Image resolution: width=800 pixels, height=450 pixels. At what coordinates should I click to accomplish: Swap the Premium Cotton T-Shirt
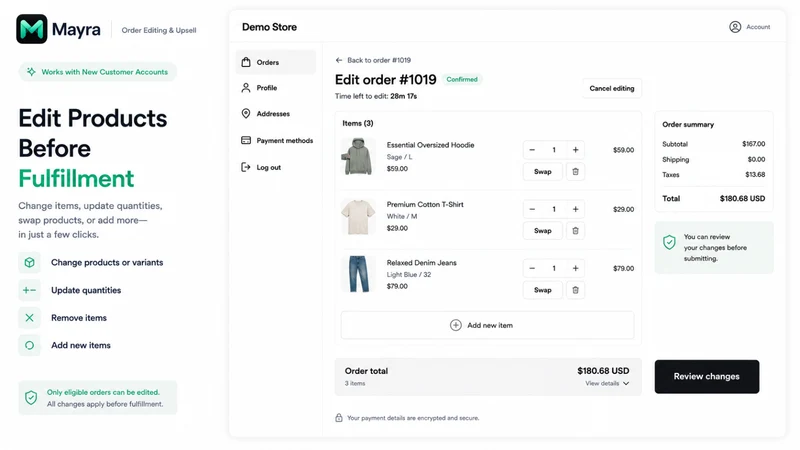(x=543, y=231)
